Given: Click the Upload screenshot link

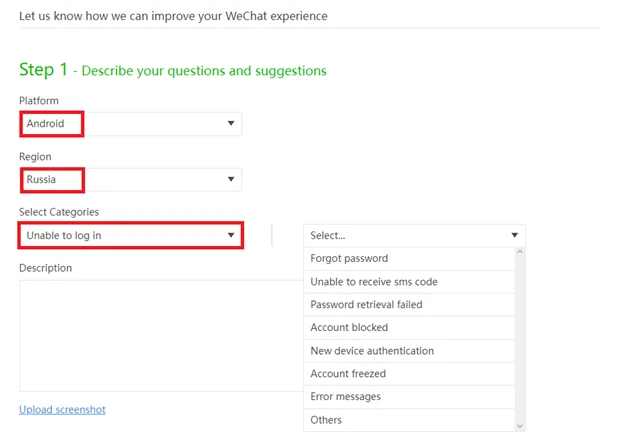Looking at the screenshot, I should 62,410.
